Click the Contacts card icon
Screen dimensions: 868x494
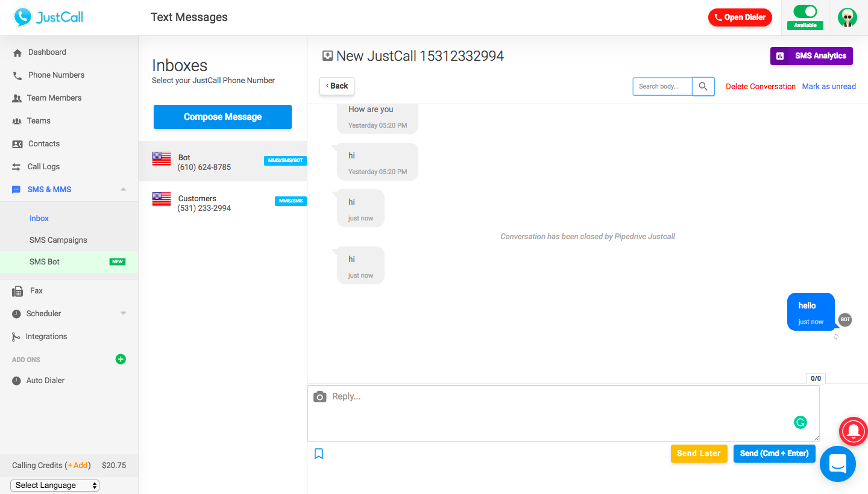(x=17, y=144)
